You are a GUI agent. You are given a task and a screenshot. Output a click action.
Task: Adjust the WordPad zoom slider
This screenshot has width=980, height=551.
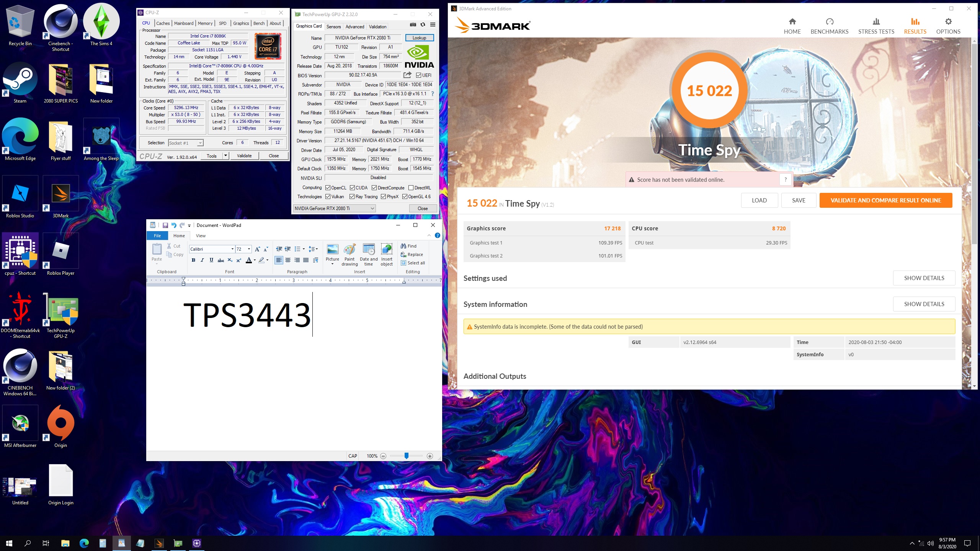(407, 456)
